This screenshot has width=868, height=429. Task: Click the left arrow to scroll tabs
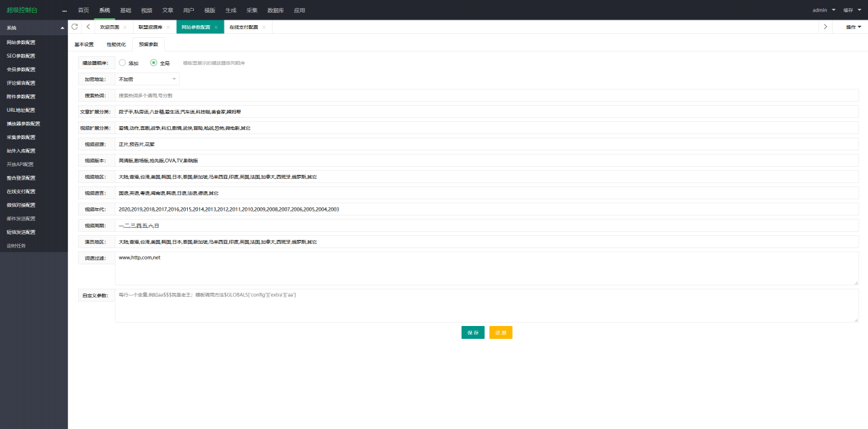click(x=88, y=27)
